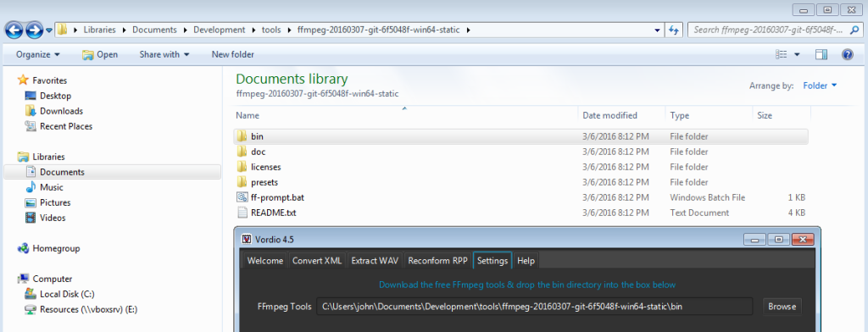The height and width of the screenshot is (332, 868).
Task: Minimize the Explorer window
Action: [804, 9]
